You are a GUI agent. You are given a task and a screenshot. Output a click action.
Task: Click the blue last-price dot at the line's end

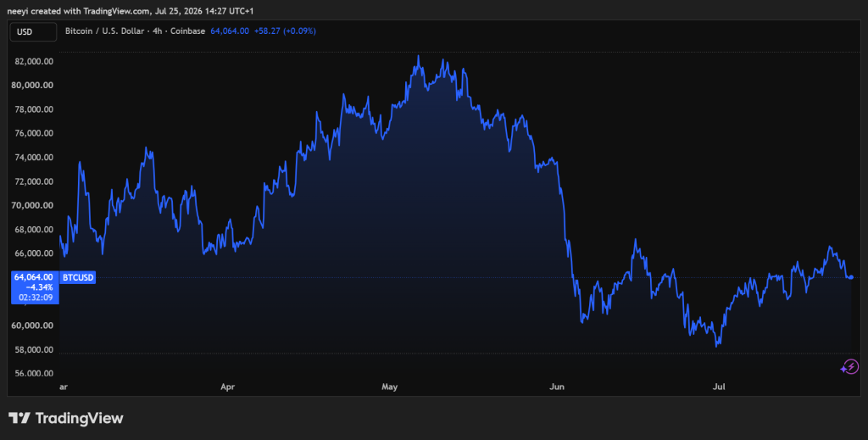click(x=851, y=277)
